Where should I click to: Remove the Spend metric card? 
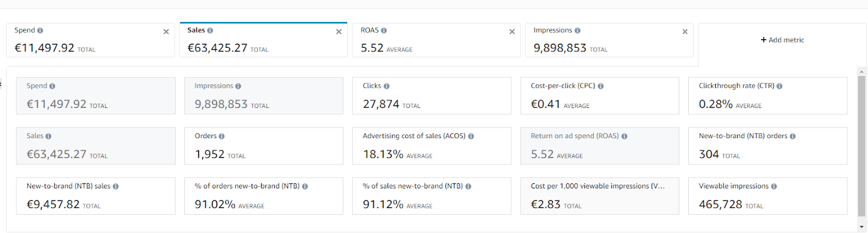click(166, 31)
